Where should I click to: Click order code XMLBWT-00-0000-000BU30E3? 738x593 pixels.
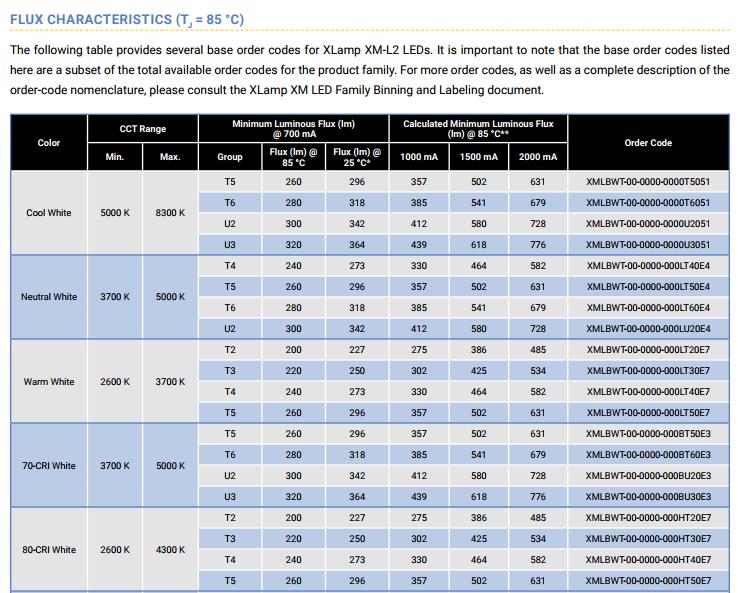pos(648,497)
